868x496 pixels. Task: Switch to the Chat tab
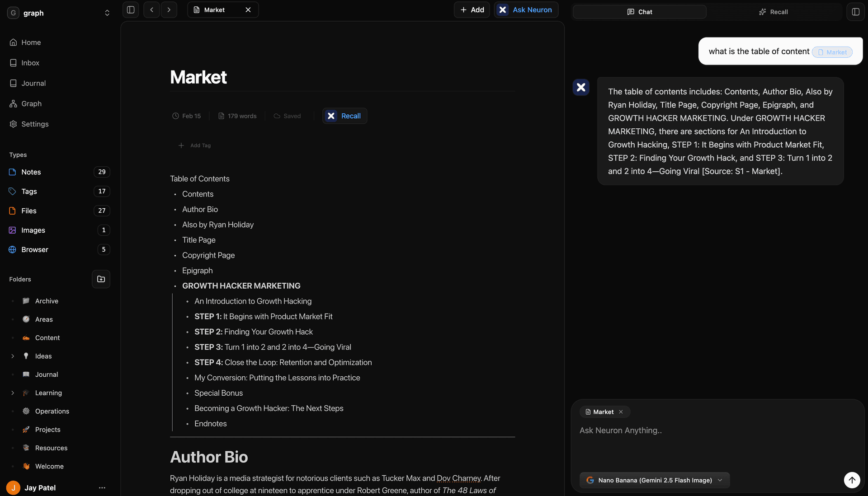pos(639,12)
